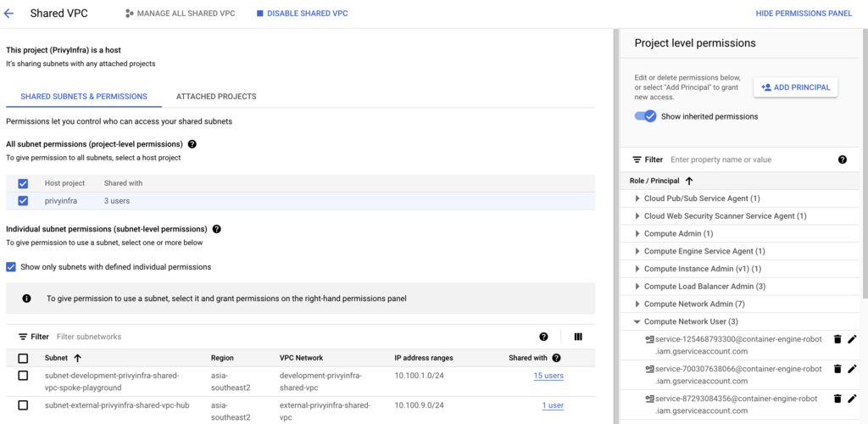The height and width of the screenshot is (424, 868).
Task: Sort by Subnet column arrow
Action: pyautogui.click(x=77, y=358)
